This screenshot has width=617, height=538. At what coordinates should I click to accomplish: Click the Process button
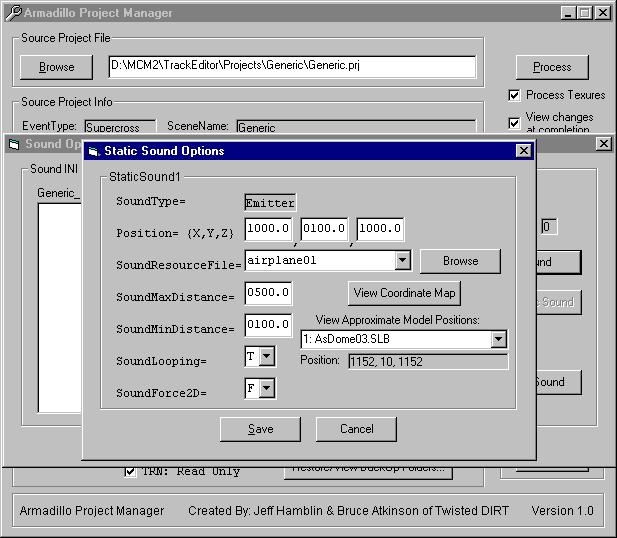pos(552,67)
